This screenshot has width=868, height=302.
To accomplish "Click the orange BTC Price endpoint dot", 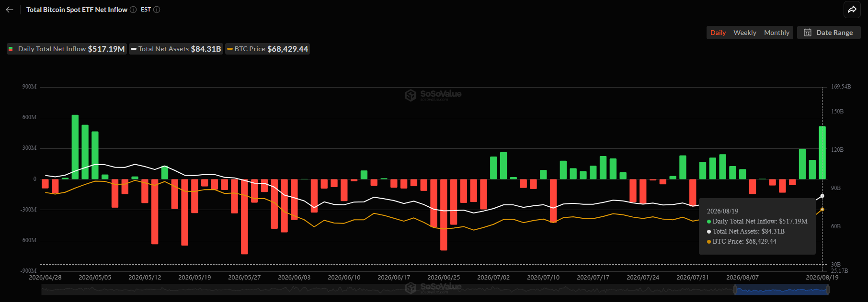I will (x=822, y=210).
